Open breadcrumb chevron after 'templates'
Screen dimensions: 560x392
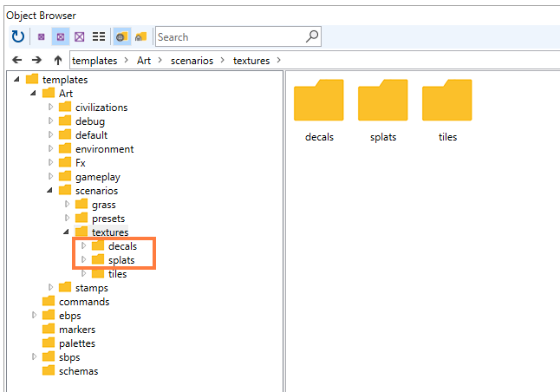tap(127, 61)
